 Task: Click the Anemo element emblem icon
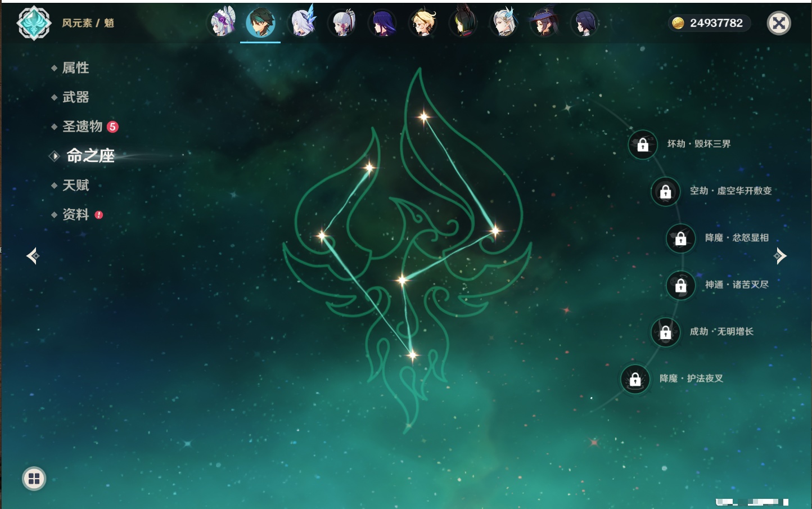pyautogui.click(x=34, y=23)
